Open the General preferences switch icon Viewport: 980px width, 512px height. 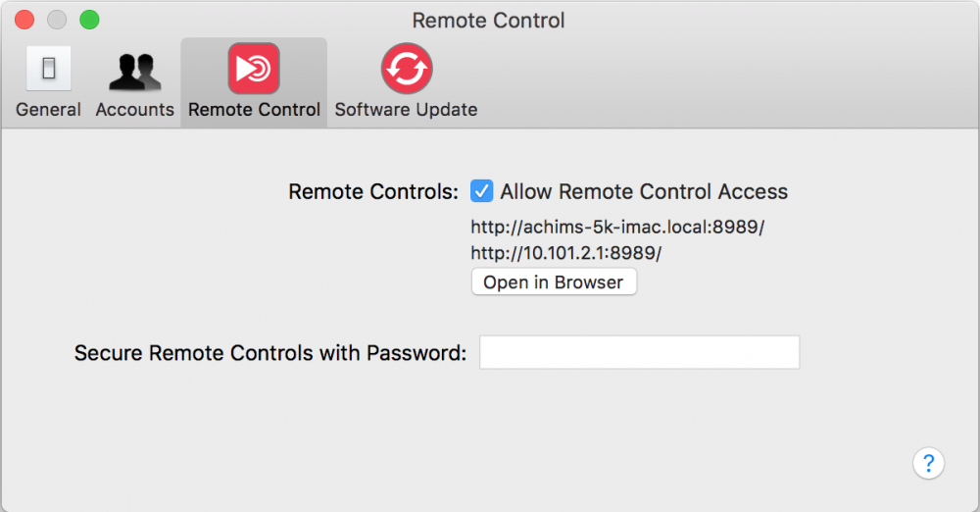48,69
